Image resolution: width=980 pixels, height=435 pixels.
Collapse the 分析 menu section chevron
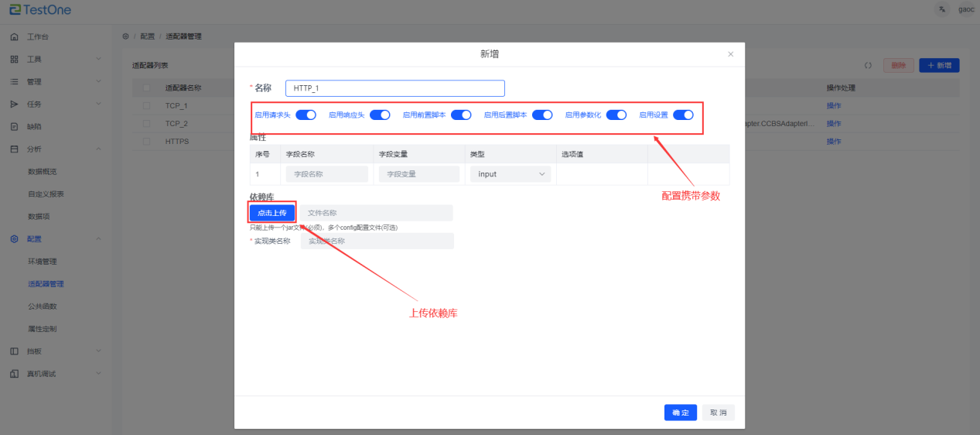coord(98,149)
